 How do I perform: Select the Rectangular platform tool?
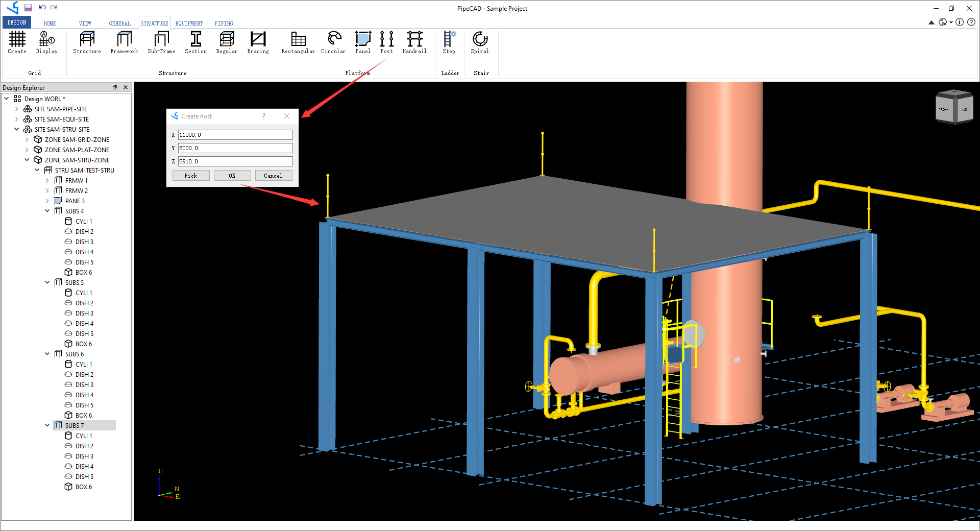(x=298, y=43)
